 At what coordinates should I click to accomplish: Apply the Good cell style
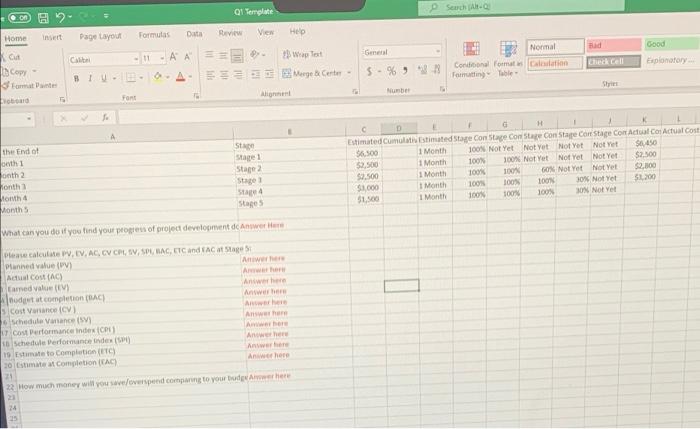click(671, 44)
